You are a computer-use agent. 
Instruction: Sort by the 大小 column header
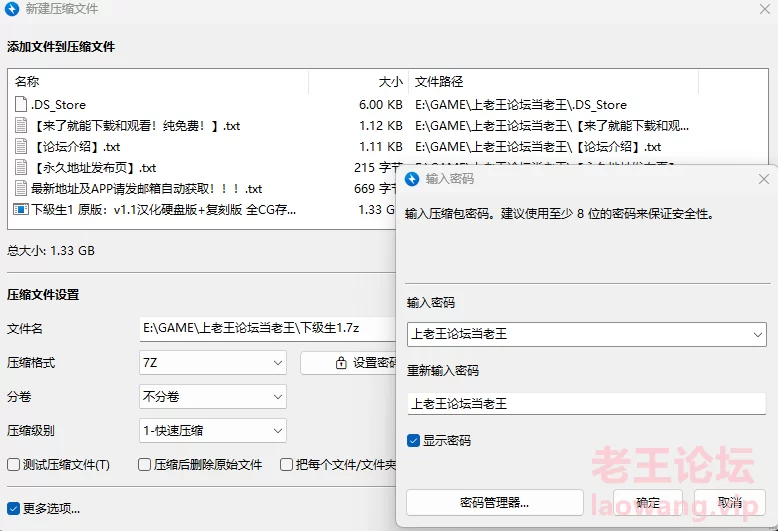click(x=359, y=81)
